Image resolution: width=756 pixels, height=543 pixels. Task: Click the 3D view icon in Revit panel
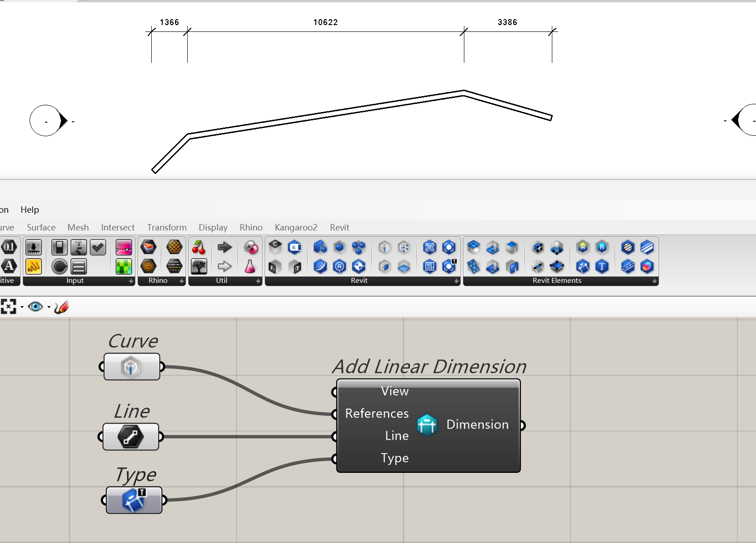click(430, 247)
